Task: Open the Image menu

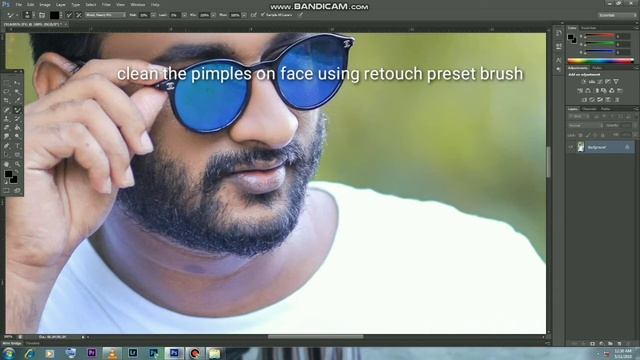Action: [44, 4]
